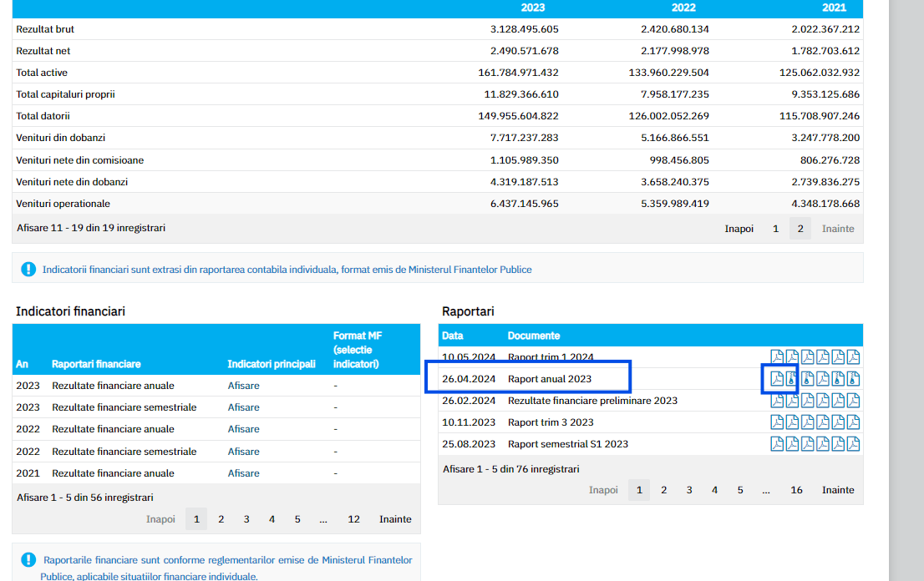Click the info icon beside Indicatorii financiari notice

pyautogui.click(x=28, y=270)
